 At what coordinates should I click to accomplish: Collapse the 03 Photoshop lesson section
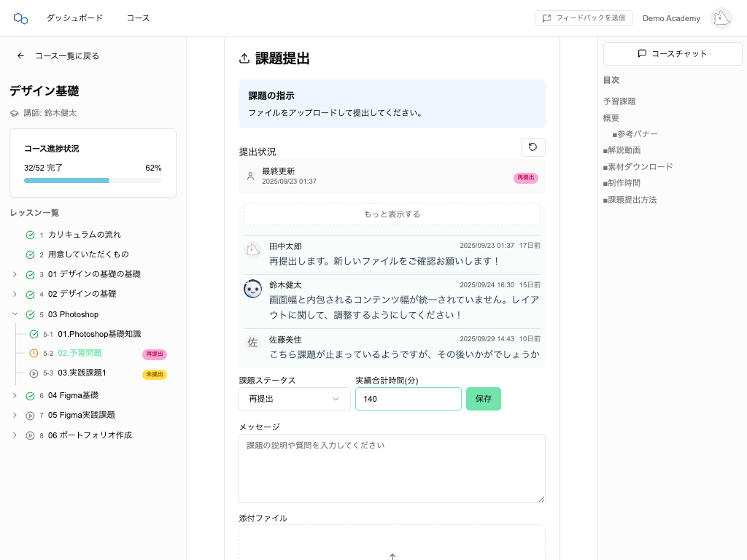15,314
